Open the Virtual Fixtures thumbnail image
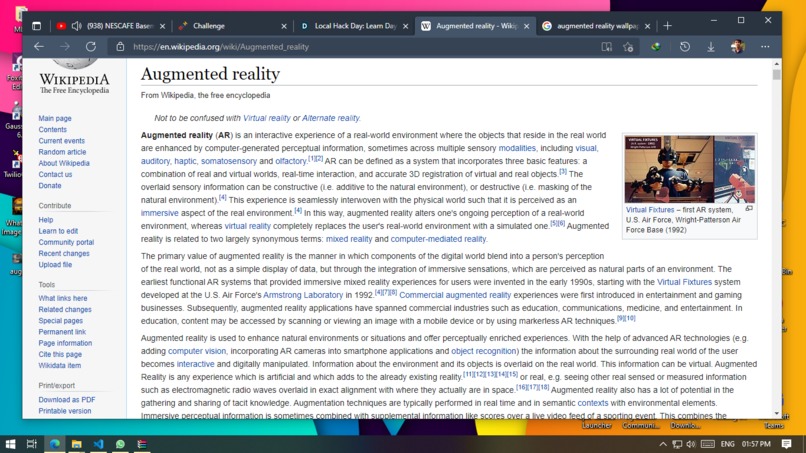The width and height of the screenshot is (806, 453). point(689,169)
